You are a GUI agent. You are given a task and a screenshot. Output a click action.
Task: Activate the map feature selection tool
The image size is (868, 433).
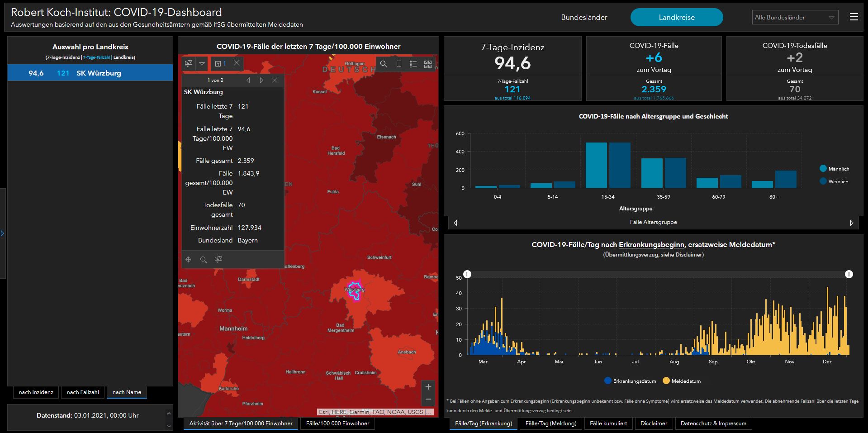click(x=189, y=64)
